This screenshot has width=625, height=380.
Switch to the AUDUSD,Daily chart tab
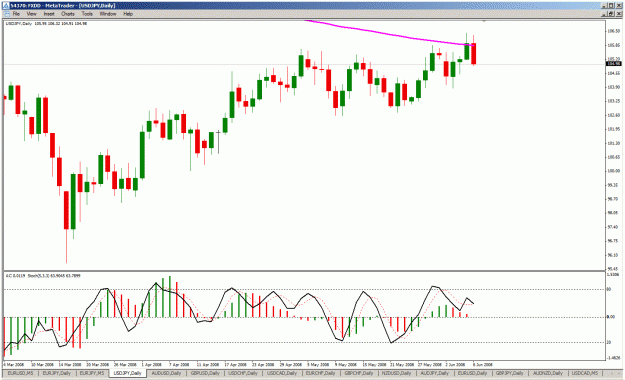[x=166, y=373]
